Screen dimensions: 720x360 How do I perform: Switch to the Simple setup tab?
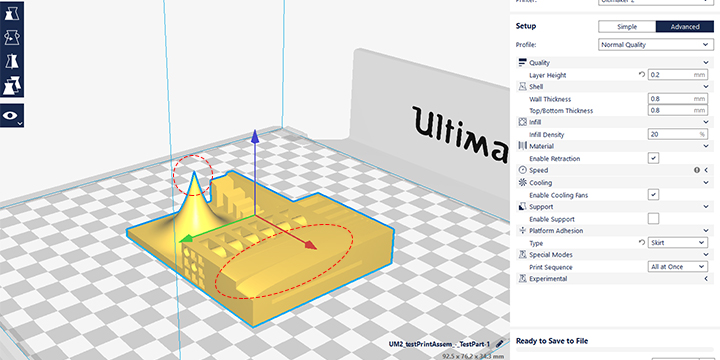627,27
